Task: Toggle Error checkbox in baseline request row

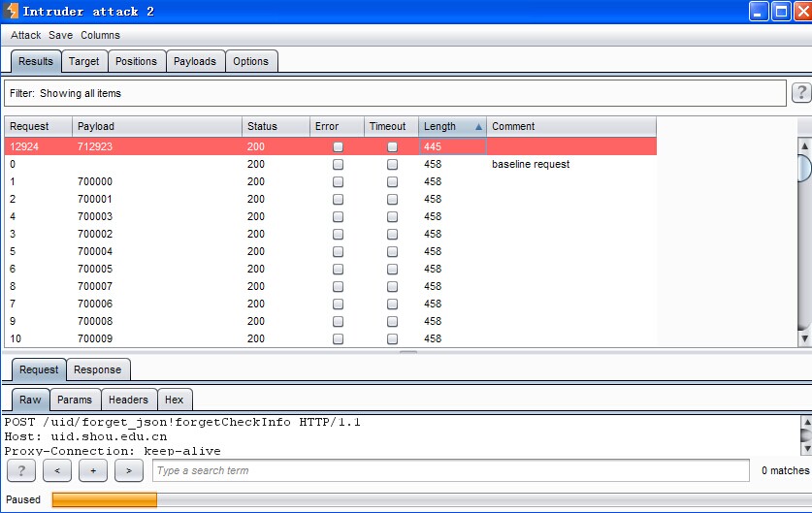Action: coord(339,165)
